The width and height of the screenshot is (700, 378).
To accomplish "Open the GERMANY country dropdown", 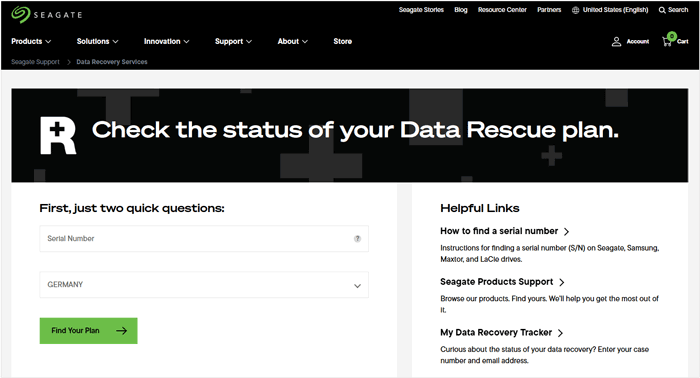I will click(x=204, y=285).
